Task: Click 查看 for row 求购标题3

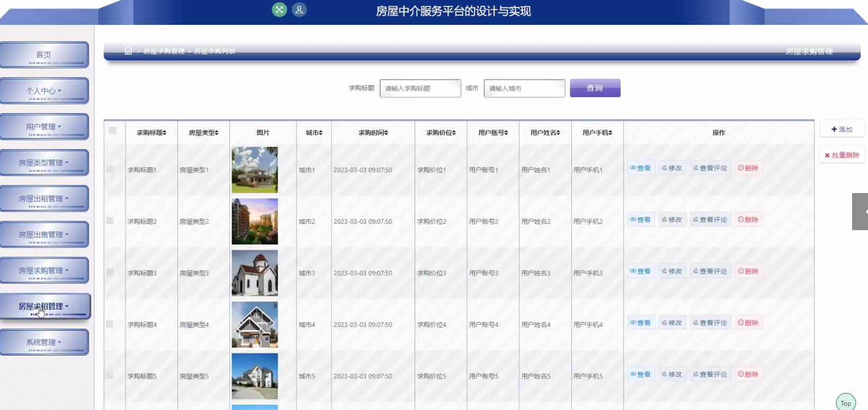Action: click(x=641, y=271)
